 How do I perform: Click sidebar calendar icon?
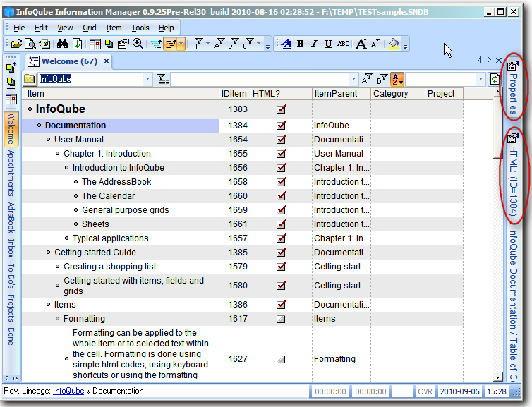click(x=11, y=99)
